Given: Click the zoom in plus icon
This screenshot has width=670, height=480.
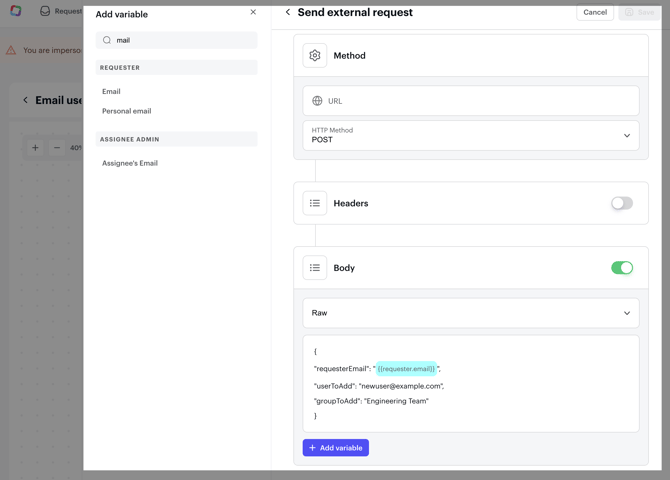Looking at the screenshot, I should tap(35, 148).
